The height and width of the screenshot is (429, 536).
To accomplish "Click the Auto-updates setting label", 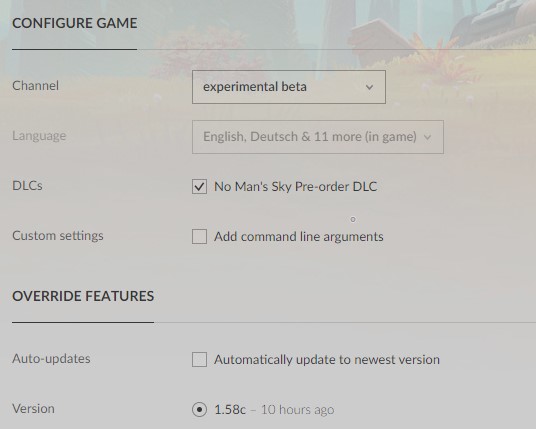I will pos(51,359).
